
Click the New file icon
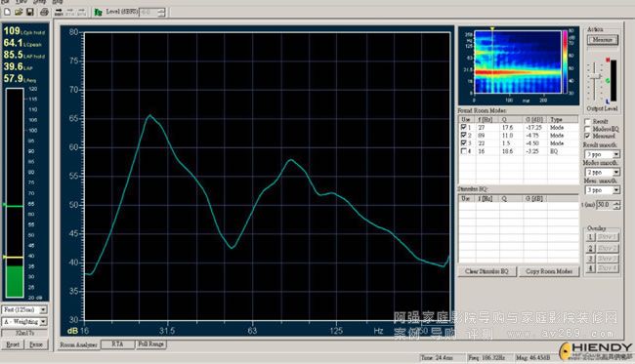click(x=7, y=12)
